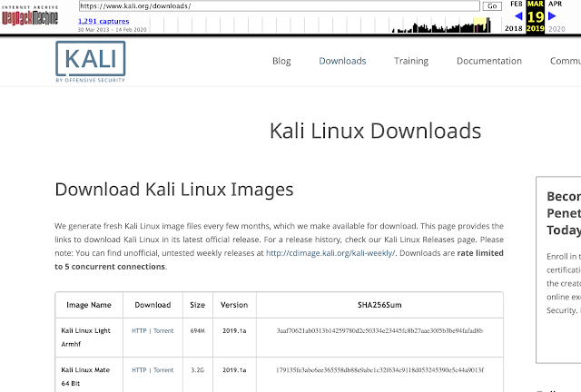
Task: Click Torrent link for Kali Linux Light Armhf
Action: click(x=163, y=330)
